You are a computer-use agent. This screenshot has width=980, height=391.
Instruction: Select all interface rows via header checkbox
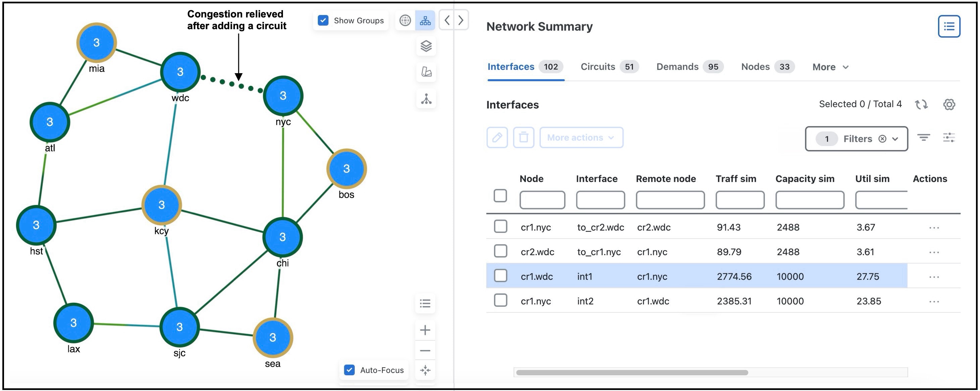[500, 196]
